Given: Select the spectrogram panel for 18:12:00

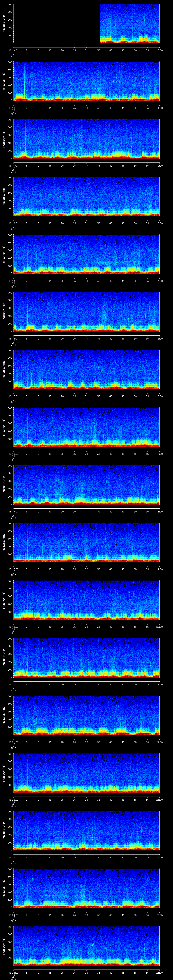Looking at the screenshot, I should point(87,196).
